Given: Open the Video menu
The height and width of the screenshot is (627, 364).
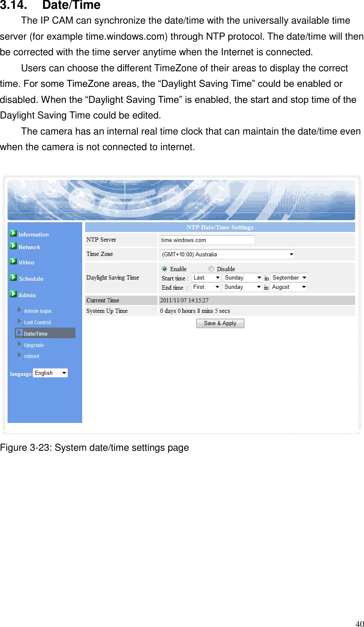Looking at the screenshot, I should tap(26, 262).
